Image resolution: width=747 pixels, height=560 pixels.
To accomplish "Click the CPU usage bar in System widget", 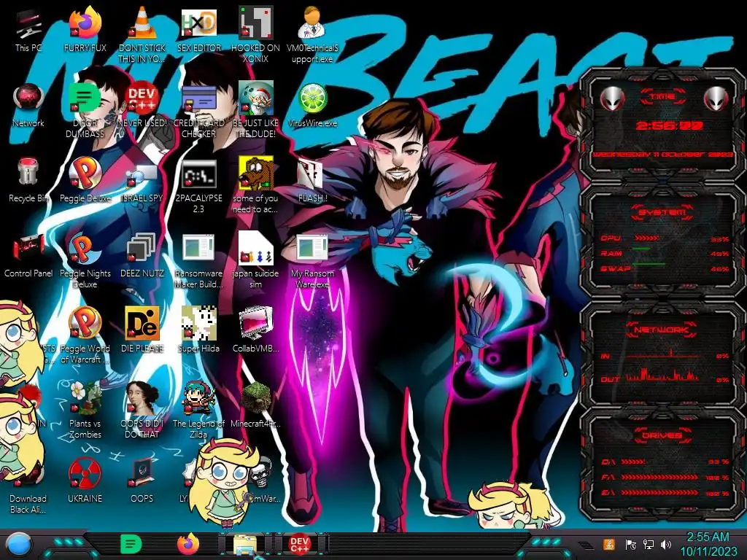I will point(647,238).
